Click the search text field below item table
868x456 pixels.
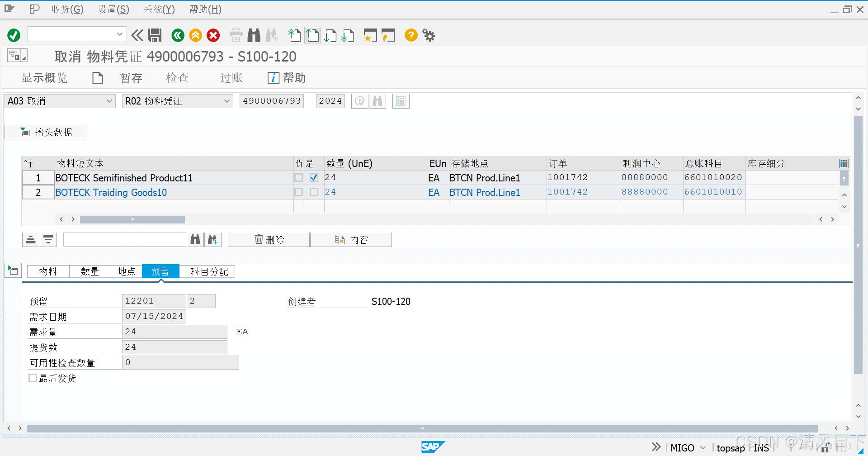[125, 240]
